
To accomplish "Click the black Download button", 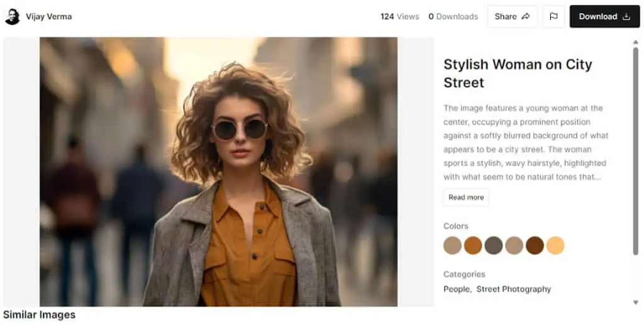I will 604,16.
